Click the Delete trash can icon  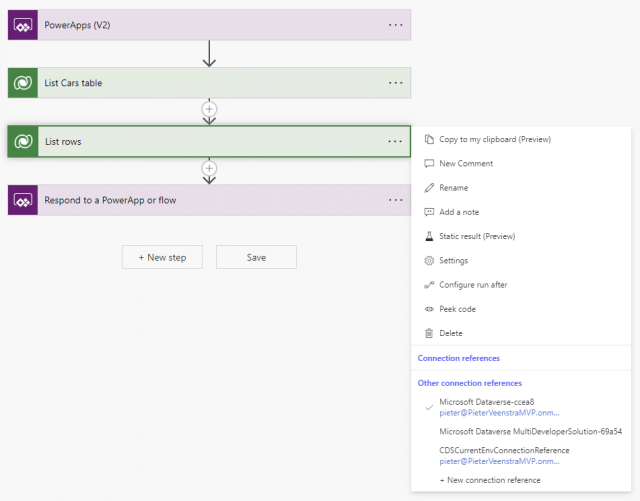(x=429, y=333)
